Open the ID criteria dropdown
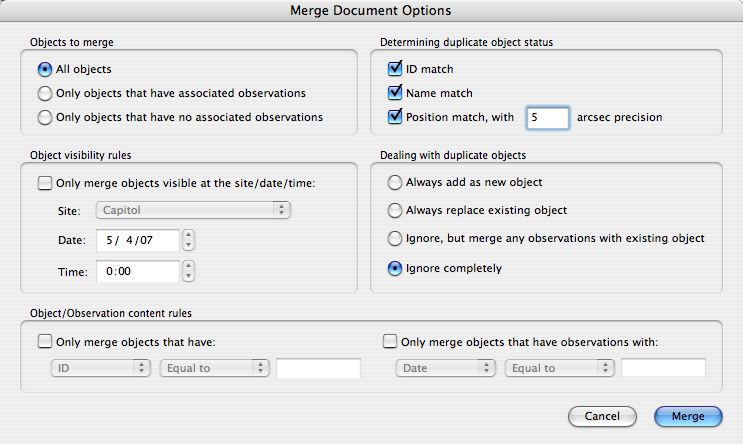This screenshot has width=743, height=444. (x=100, y=368)
